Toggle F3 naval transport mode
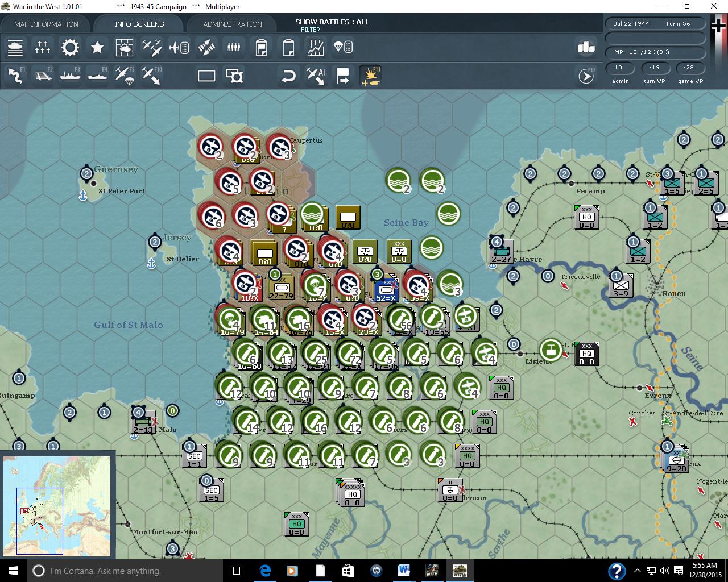 pyautogui.click(x=70, y=76)
